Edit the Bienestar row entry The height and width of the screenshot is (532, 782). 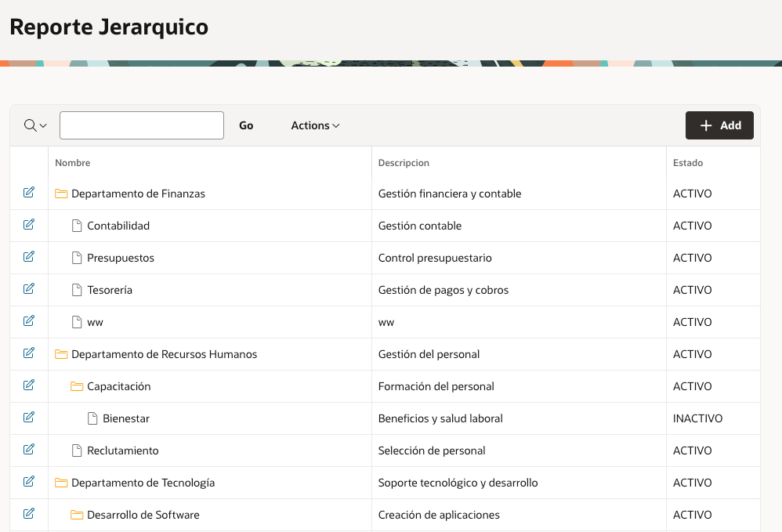[x=29, y=418]
